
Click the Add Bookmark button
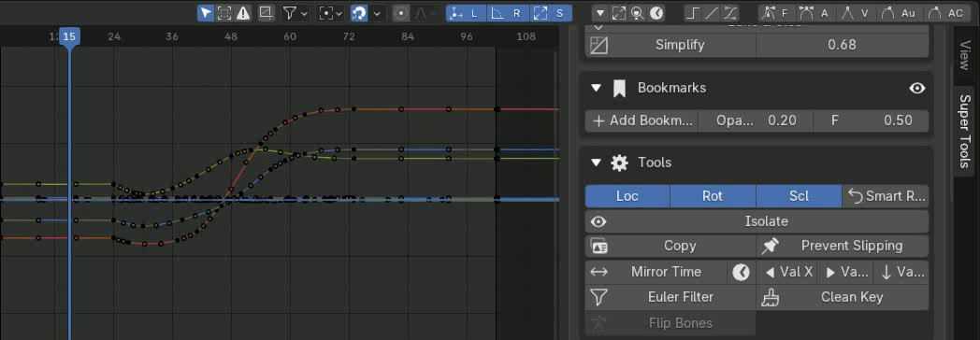point(641,120)
